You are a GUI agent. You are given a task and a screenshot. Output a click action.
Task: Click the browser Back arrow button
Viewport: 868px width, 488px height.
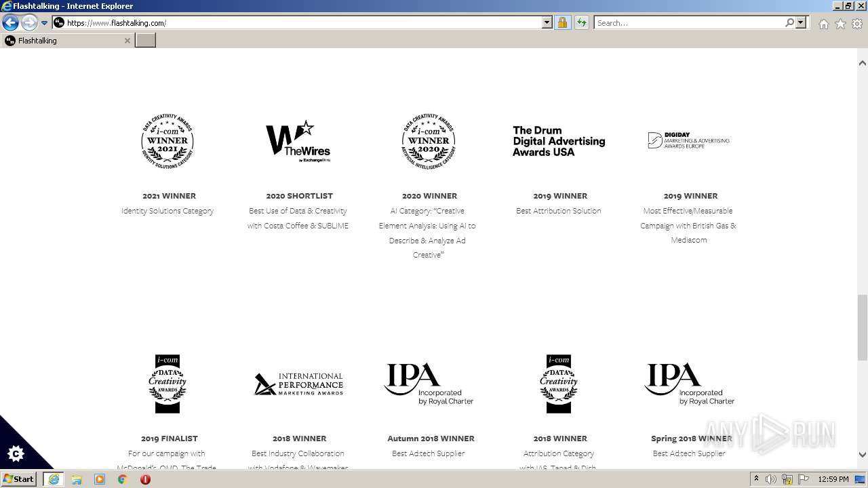click(x=10, y=23)
